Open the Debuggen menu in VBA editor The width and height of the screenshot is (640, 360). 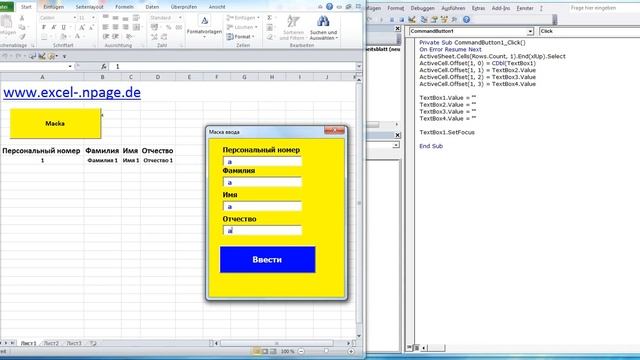422,8
